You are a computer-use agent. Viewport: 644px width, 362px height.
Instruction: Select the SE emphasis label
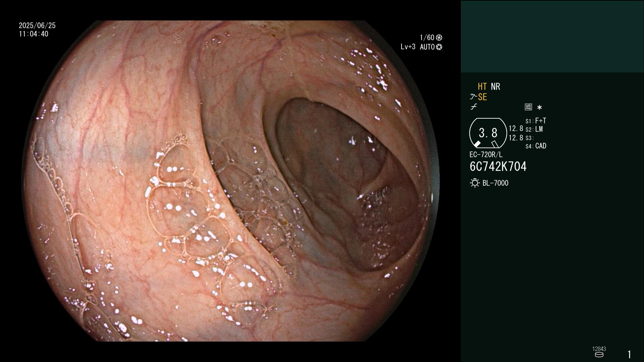[x=482, y=97]
